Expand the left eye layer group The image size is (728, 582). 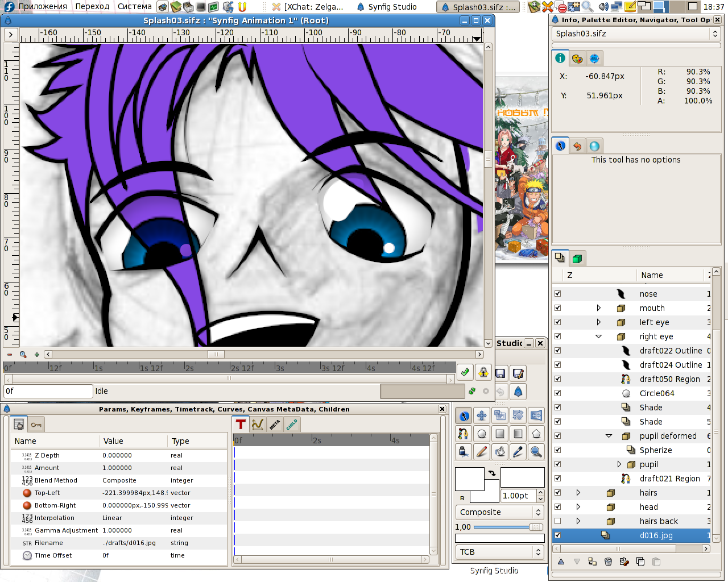pyautogui.click(x=598, y=322)
